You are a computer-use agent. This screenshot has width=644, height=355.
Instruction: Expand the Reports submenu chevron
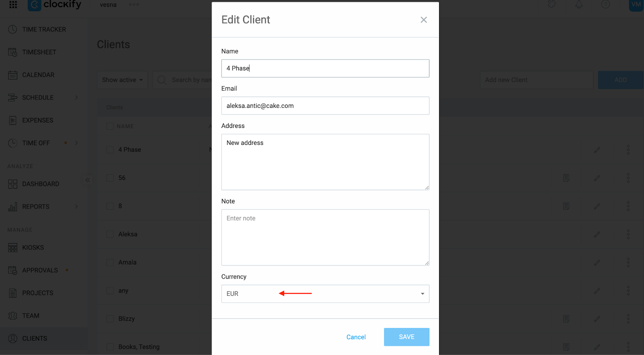click(76, 206)
